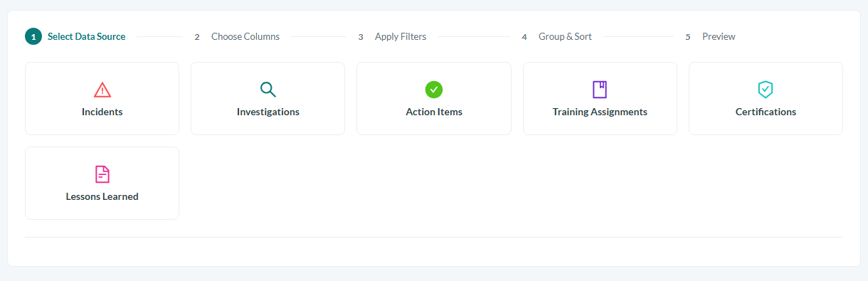Click step number 3 in the wizard

pos(361,37)
